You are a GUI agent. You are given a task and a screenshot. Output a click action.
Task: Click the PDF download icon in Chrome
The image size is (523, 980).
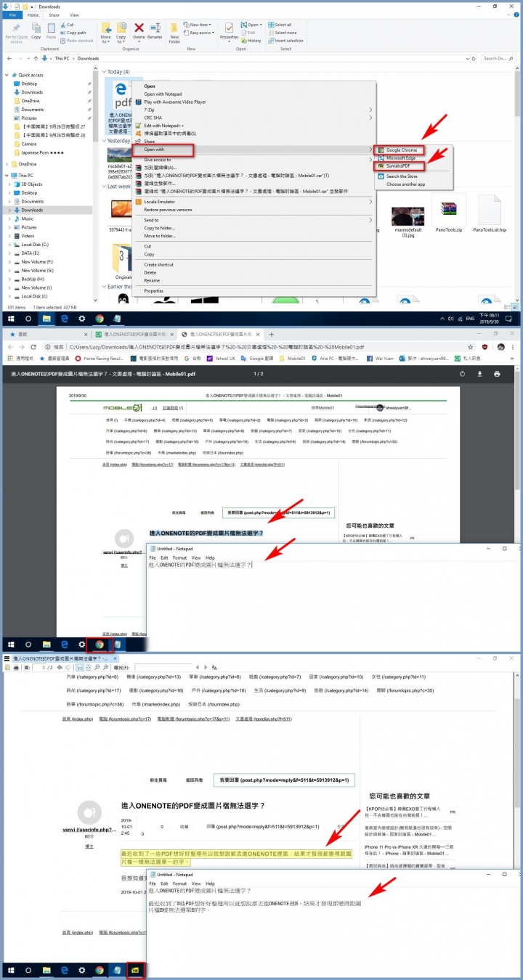[x=479, y=374]
